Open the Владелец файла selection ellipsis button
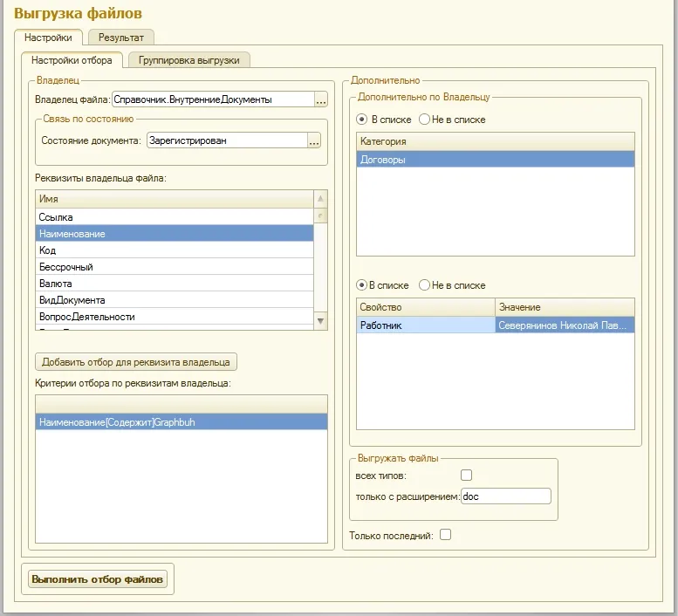 point(321,99)
